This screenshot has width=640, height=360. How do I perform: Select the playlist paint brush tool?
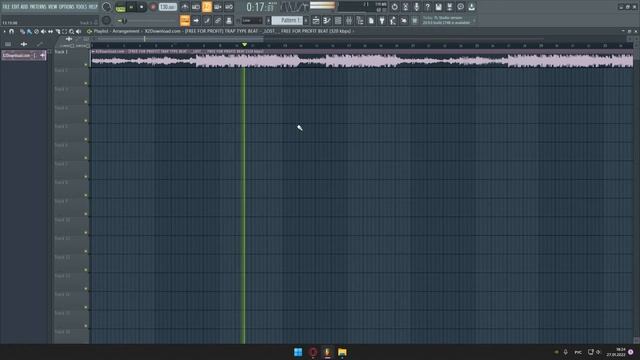pos(29,31)
